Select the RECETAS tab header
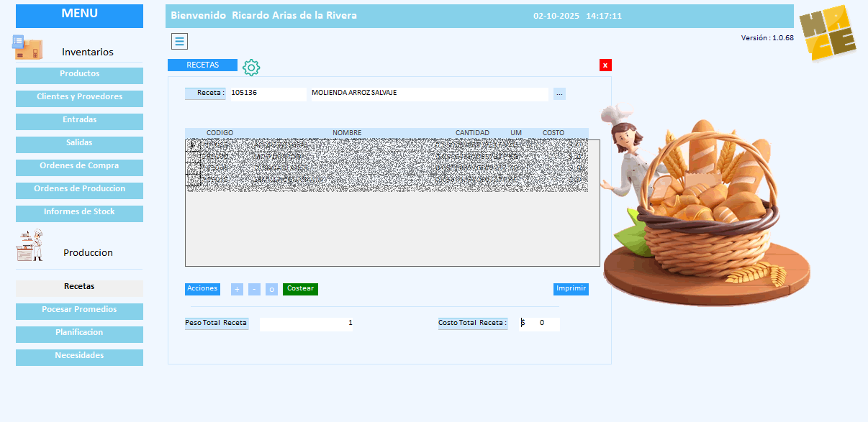The height and width of the screenshot is (422, 868). 202,65
